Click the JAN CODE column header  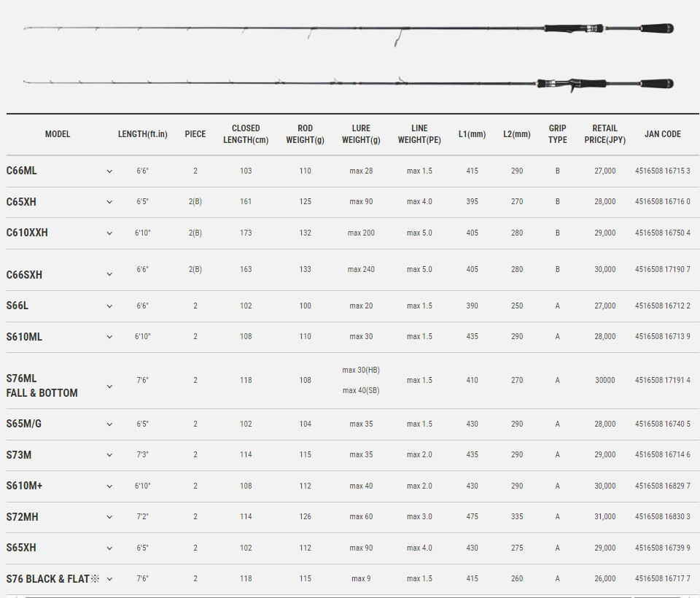click(x=662, y=134)
